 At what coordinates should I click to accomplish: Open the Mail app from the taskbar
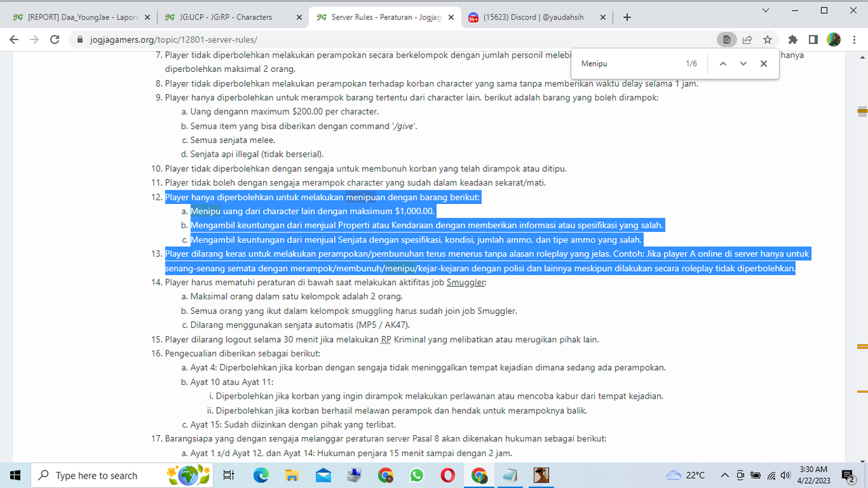[323, 475]
